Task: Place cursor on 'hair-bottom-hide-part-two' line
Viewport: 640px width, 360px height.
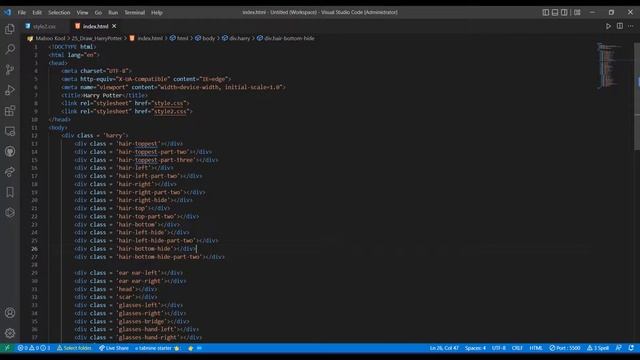Action: [149, 257]
